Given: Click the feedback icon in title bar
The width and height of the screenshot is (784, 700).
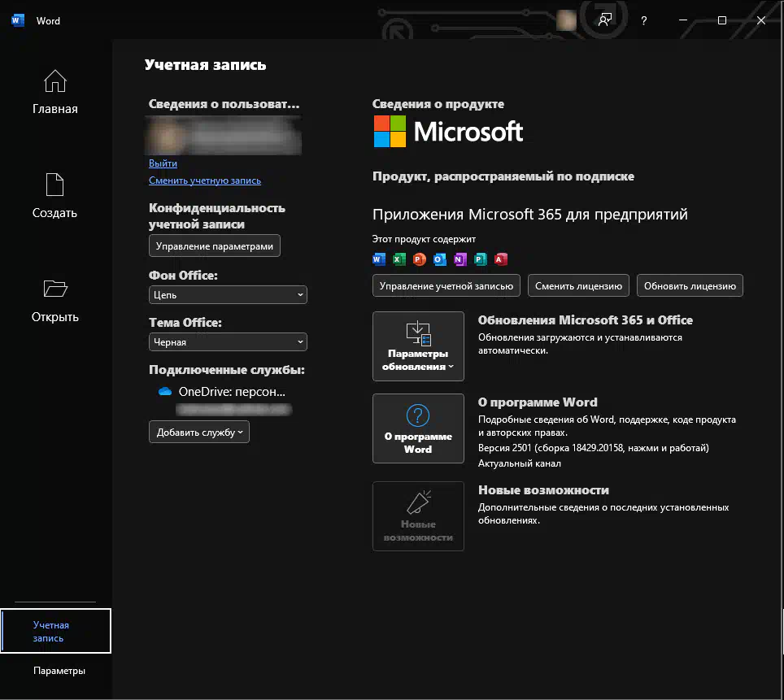Looking at the screenshot, I should point(605,21).
